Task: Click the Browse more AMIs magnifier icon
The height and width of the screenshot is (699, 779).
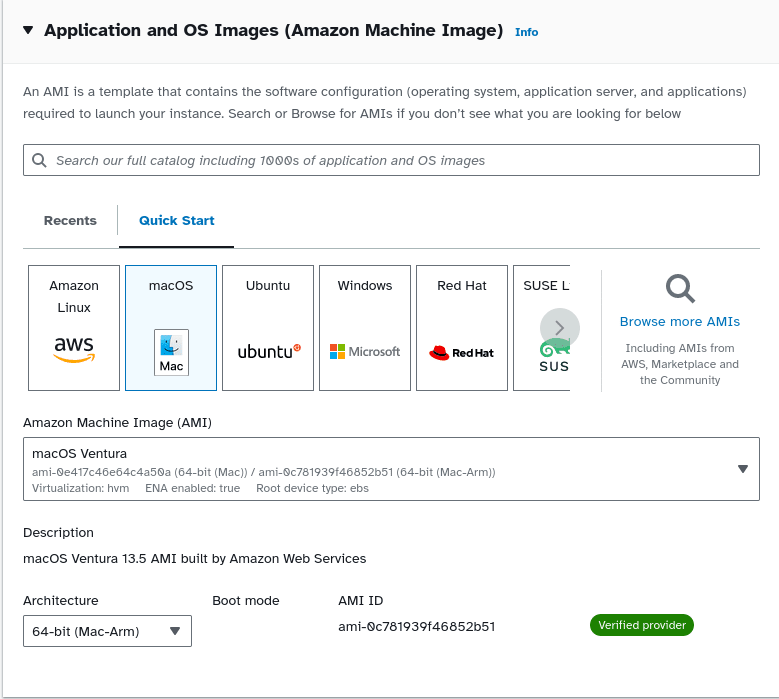Action: coord(680,289)
